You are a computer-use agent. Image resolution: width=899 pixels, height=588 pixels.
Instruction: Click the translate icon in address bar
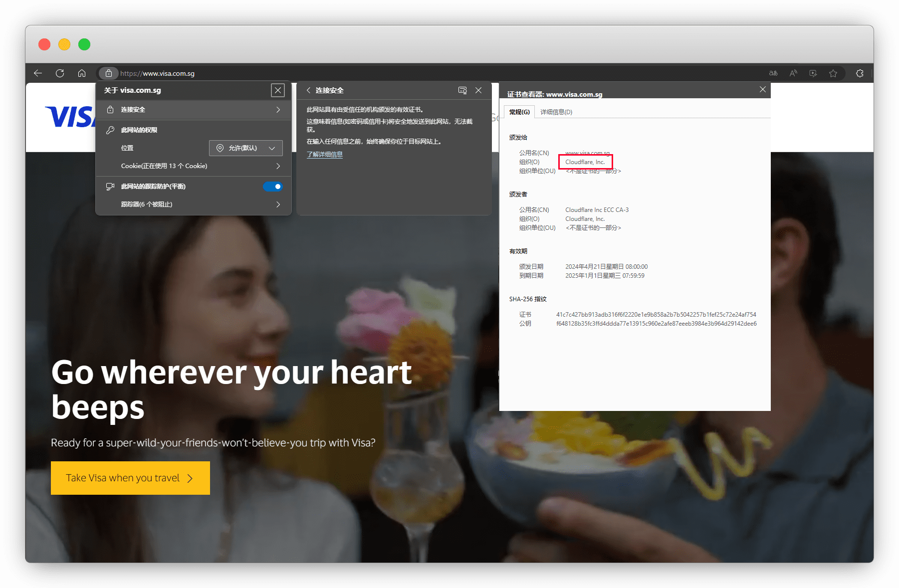773,73
